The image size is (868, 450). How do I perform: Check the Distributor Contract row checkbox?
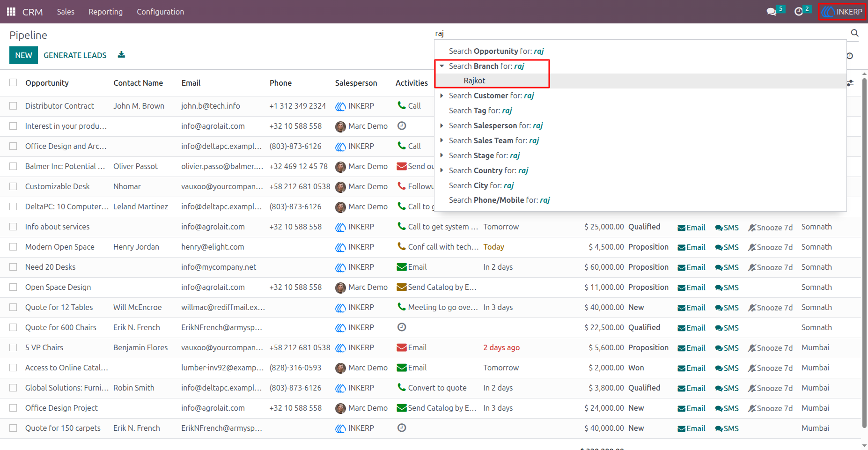13,106
